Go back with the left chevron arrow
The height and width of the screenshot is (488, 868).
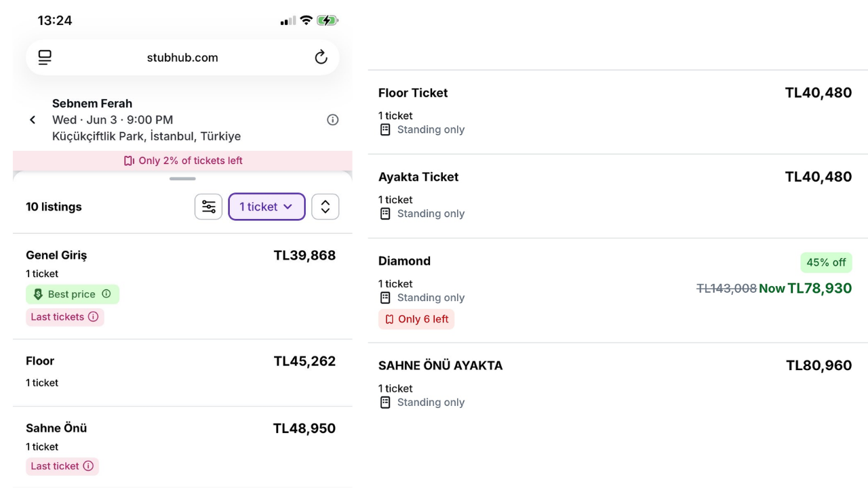click(33, 120)
